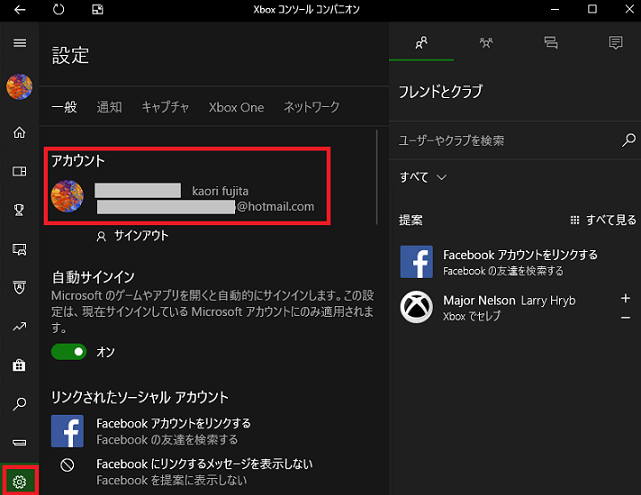Open Trending arrow icon in sidebar
The width and height of the screenshot is (641, 495).
(x=19, y=326)
